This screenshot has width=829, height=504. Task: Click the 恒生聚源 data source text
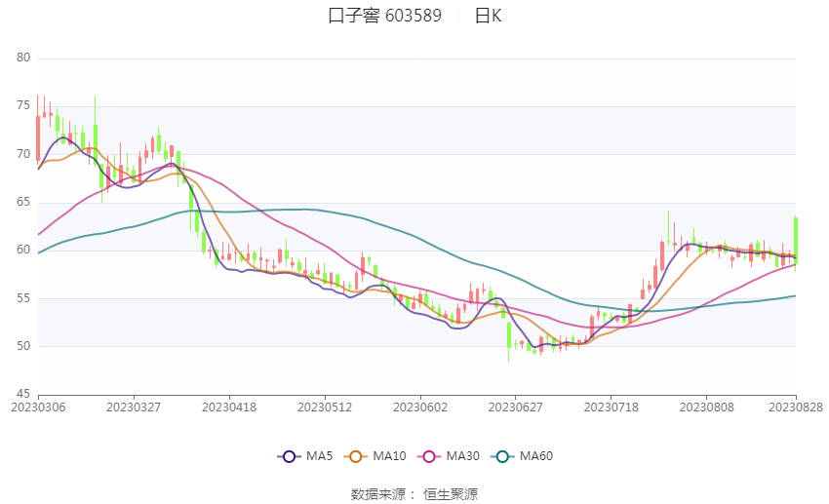point(451,494)
